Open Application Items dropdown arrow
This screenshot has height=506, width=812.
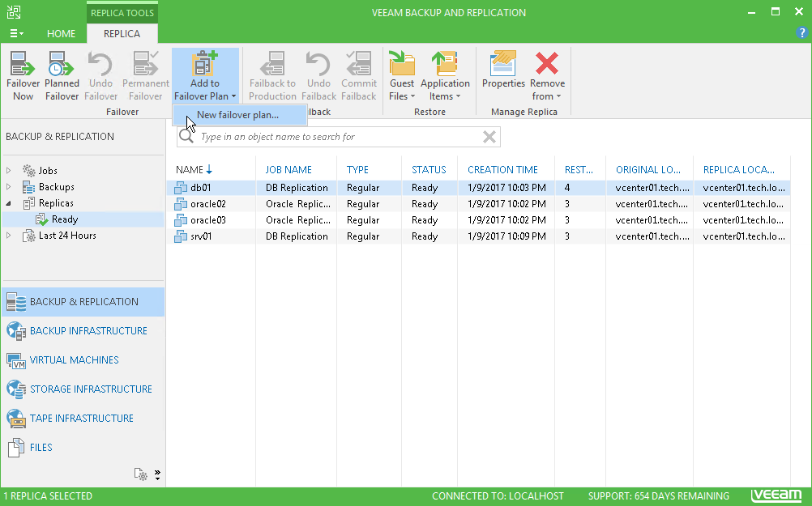point(459,96)
